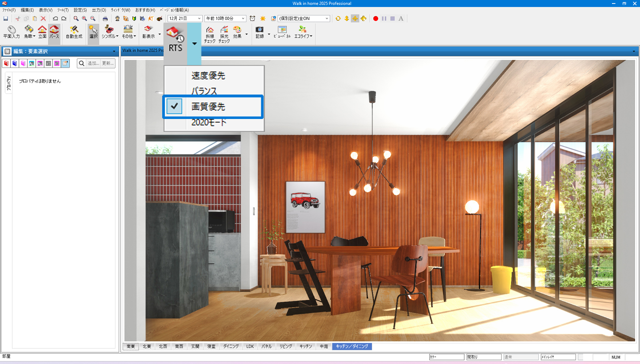Click the 自動生成 auto-generate hammer icon
Viewport: 640px width, 364px height.
74,33
